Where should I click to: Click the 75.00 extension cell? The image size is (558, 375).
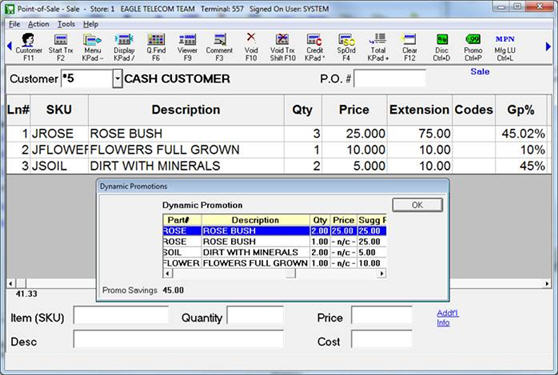click(420, 134)
